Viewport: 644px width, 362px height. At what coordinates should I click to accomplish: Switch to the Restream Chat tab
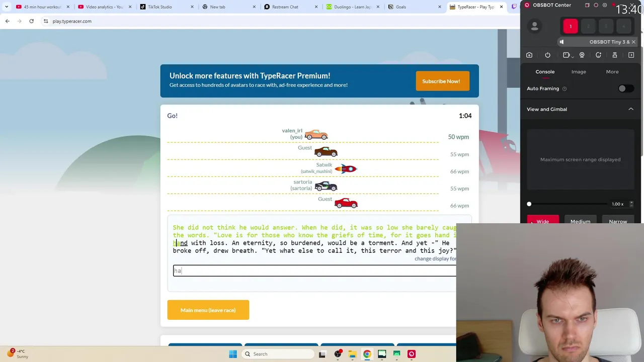pyautogui.click(x=290, y=7)
